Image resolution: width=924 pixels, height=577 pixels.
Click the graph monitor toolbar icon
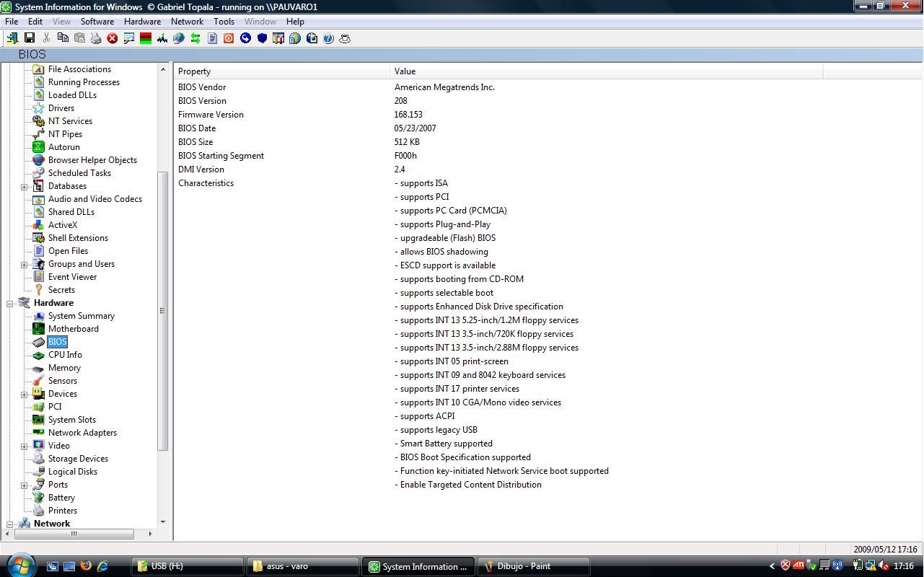point(162,38)
